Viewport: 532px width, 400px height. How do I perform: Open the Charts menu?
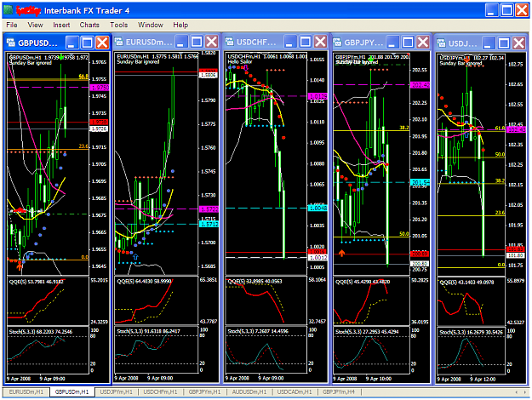coord(89,25)
